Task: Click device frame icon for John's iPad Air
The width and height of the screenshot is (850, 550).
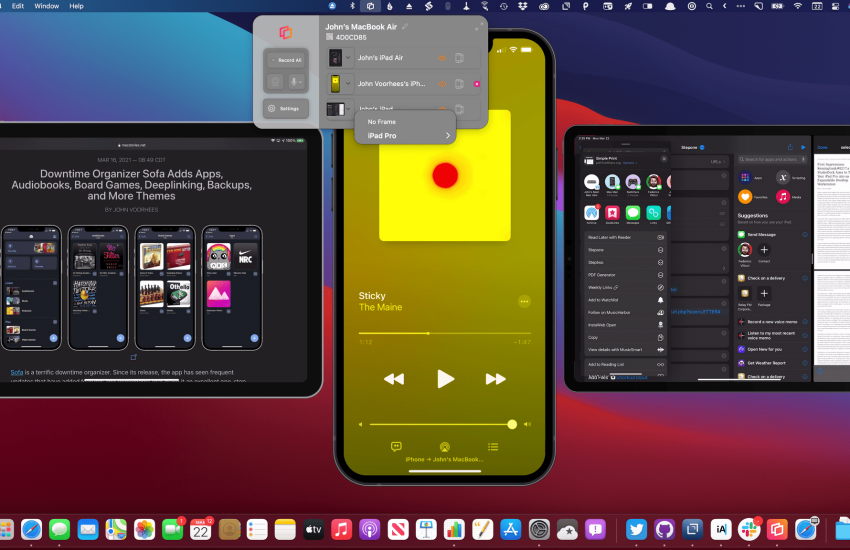Action: point(459,58)
